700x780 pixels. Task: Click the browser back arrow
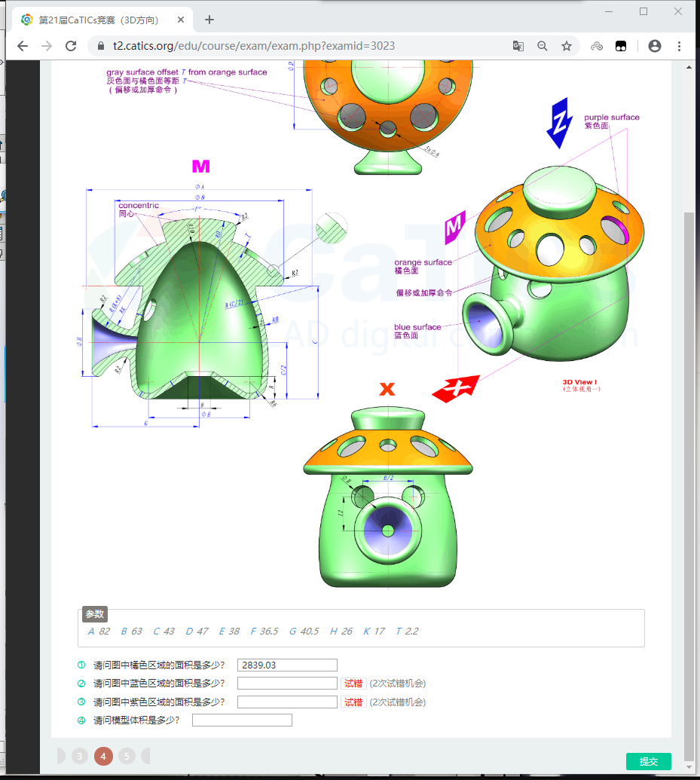pos(23,46)
